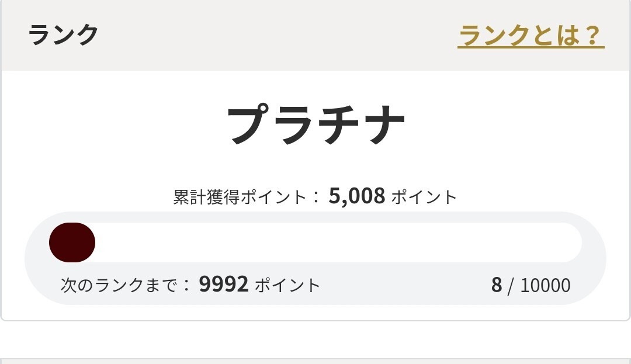631x364 pixels.
Task: Click ポイント unit beside 5,008
Action: (424, 197)
